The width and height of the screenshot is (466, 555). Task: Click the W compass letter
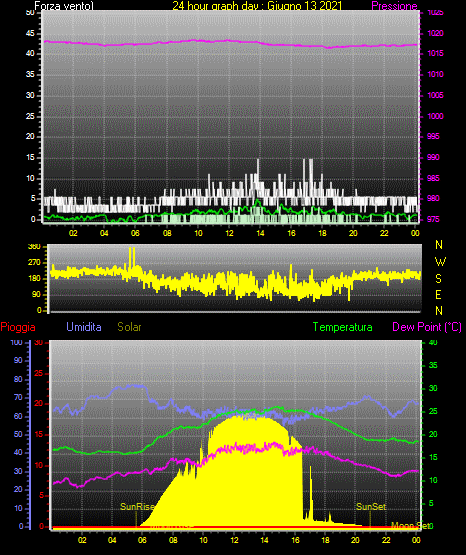pyautogui.click(x=440, y=262)
